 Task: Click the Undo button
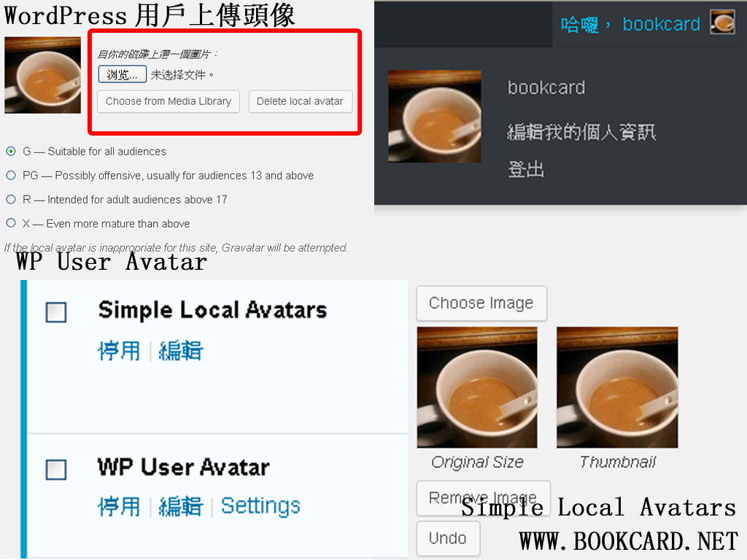pos(448,538)
